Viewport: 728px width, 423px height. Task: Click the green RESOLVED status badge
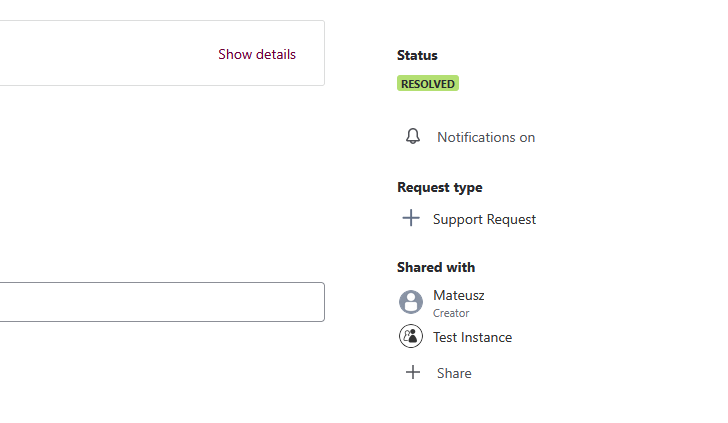428,84
